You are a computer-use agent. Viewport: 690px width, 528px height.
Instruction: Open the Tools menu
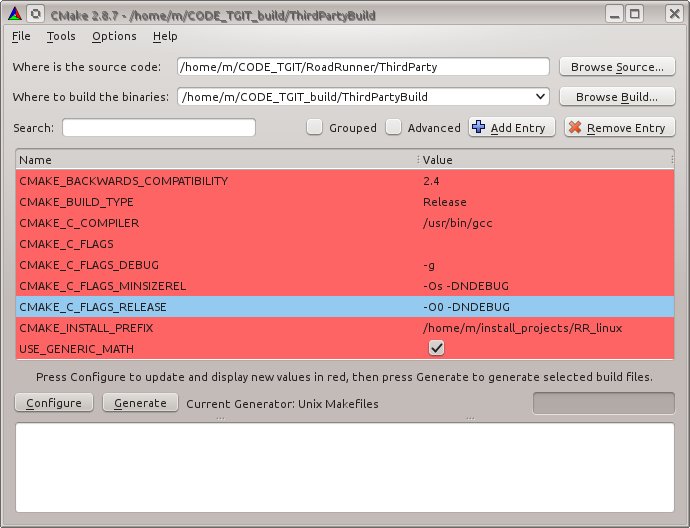(x=61, y=36)
